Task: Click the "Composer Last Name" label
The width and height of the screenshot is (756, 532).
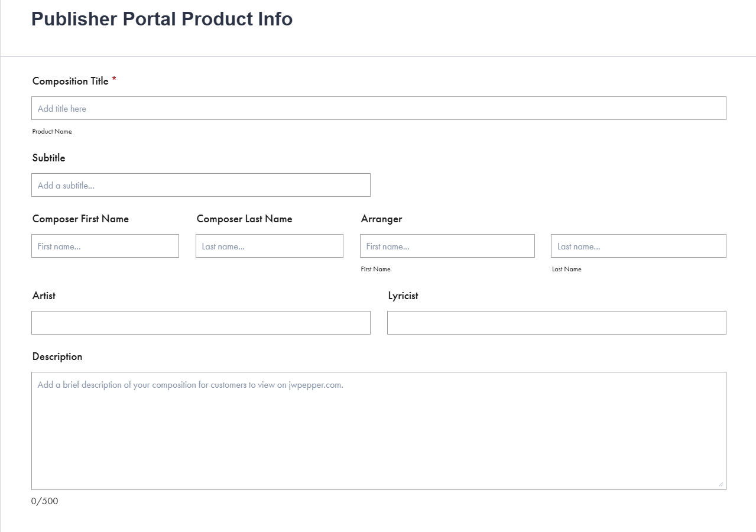Action: click(244, 219)
